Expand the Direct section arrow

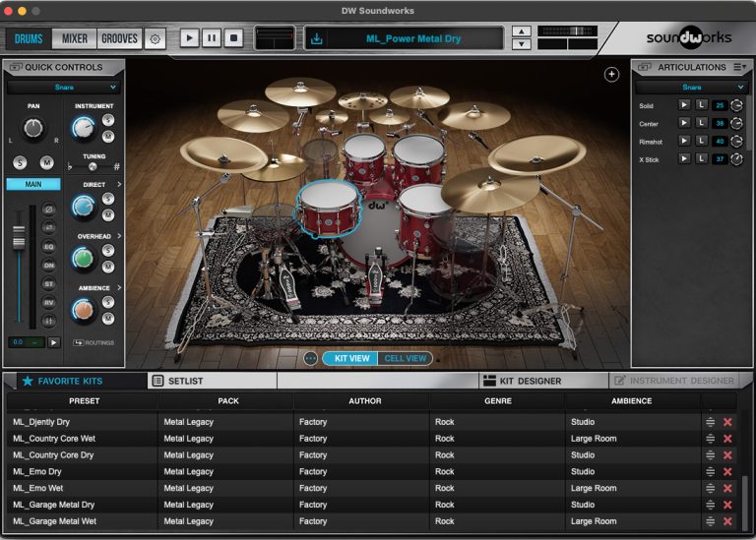pyautogui.click(x=119, y=185)
